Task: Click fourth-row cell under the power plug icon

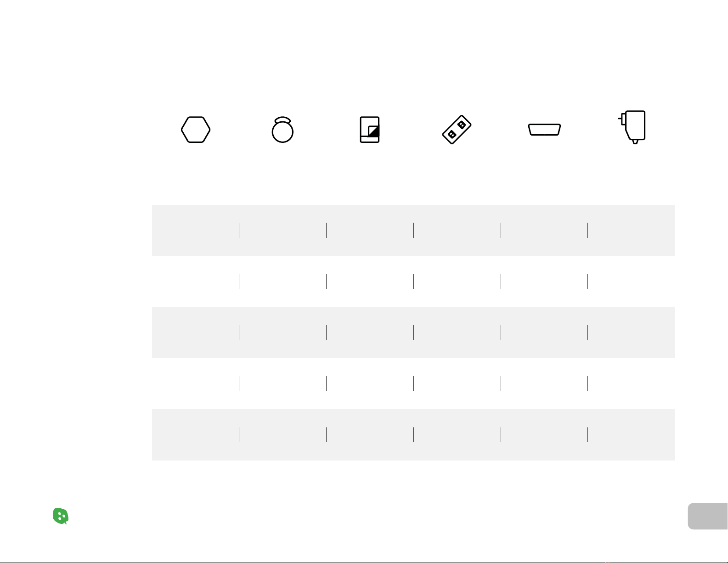Action: (631, 383)
